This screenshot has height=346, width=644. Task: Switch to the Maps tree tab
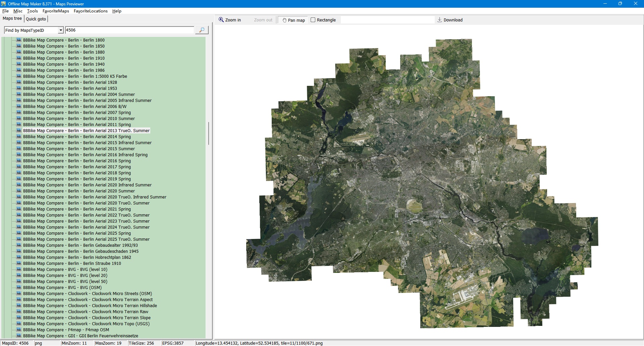[12, 18]
